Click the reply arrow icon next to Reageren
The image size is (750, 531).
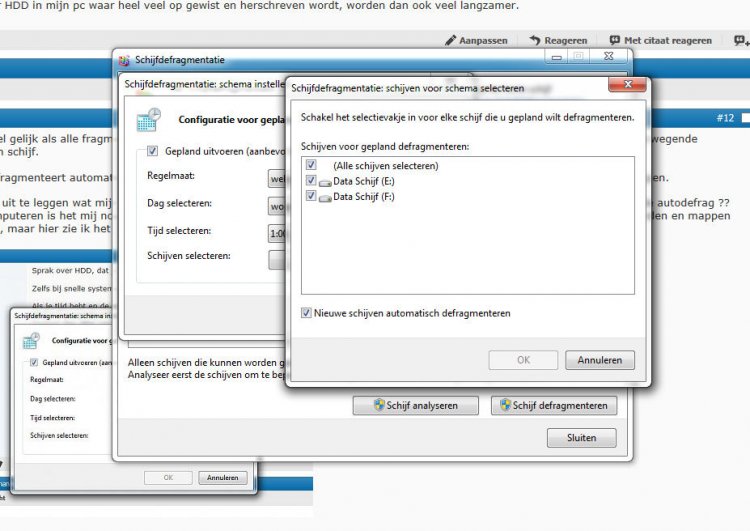[x=535, y=40]
